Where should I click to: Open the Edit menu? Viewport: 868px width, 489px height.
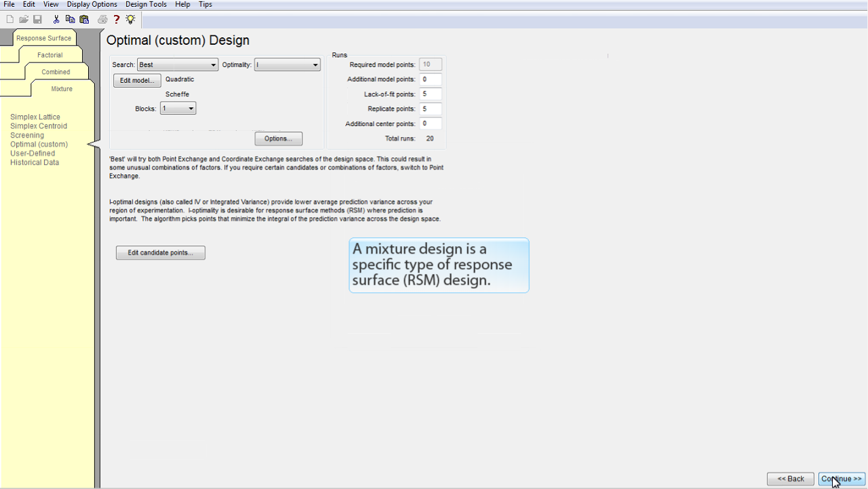28,4
